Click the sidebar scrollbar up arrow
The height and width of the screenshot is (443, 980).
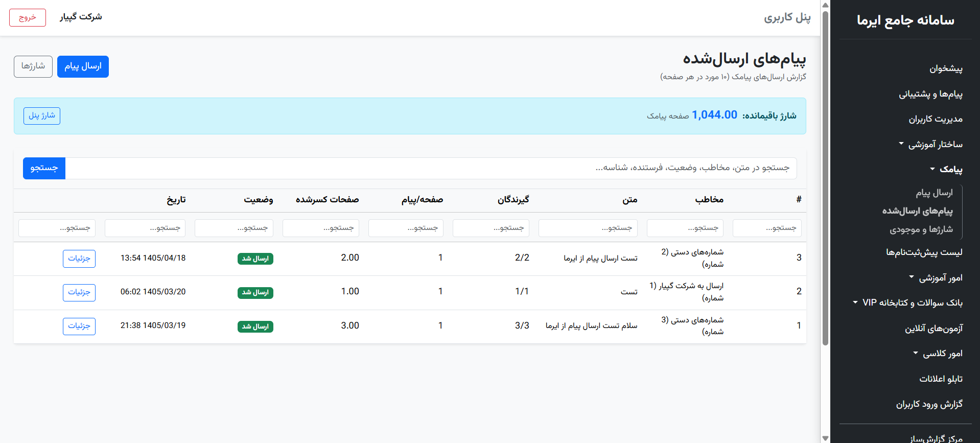pos(825,5)
